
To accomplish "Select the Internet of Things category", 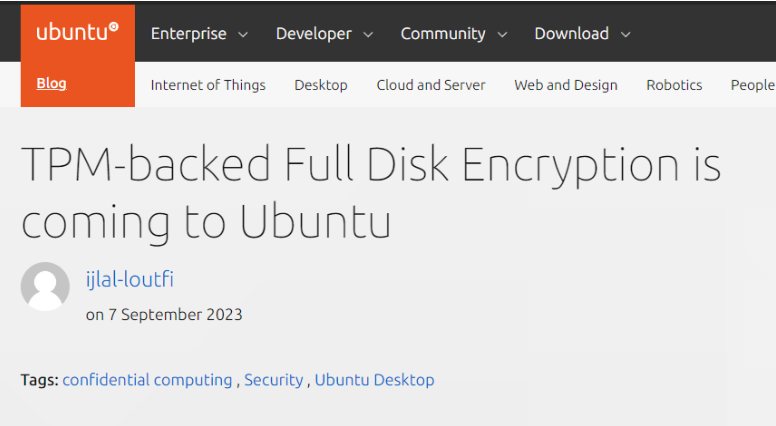I will [208, 85].
